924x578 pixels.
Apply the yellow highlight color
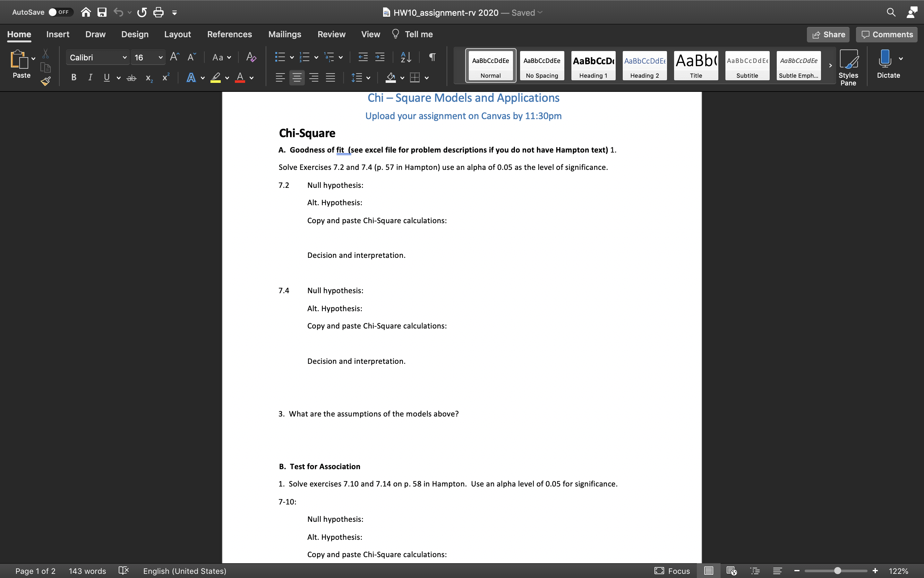click(x=216, y=78)
